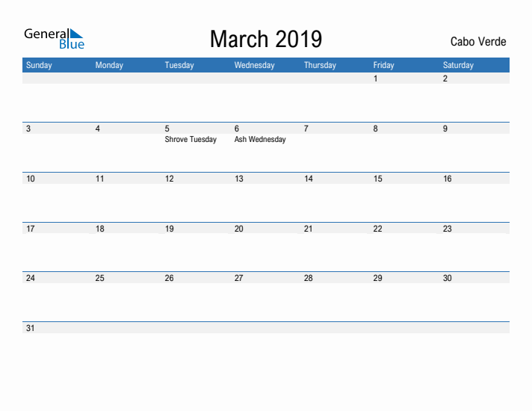Click date number 6

coord(236,129)
